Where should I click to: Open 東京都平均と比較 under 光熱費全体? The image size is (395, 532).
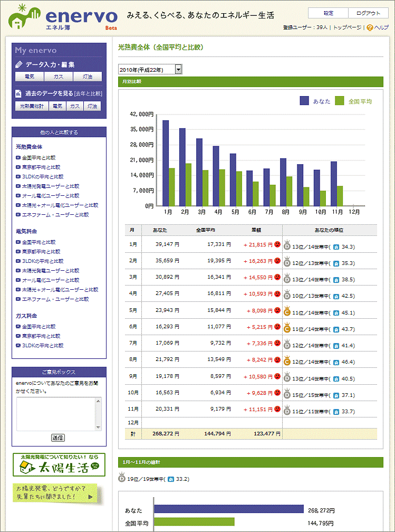point(38,167)
